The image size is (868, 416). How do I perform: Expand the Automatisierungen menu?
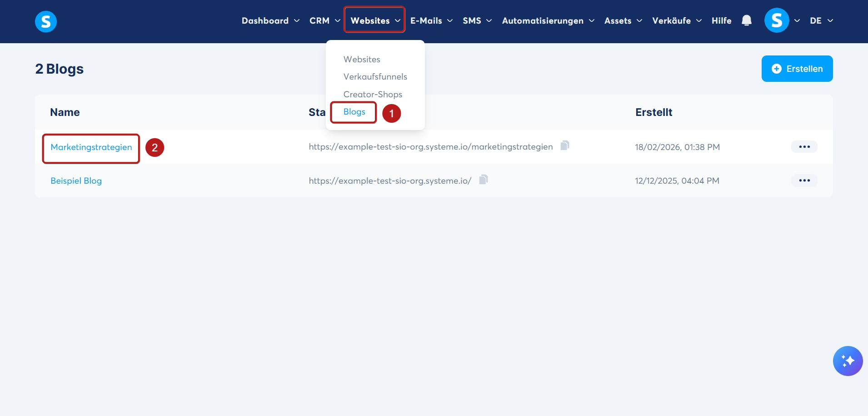tap(548, 20)
